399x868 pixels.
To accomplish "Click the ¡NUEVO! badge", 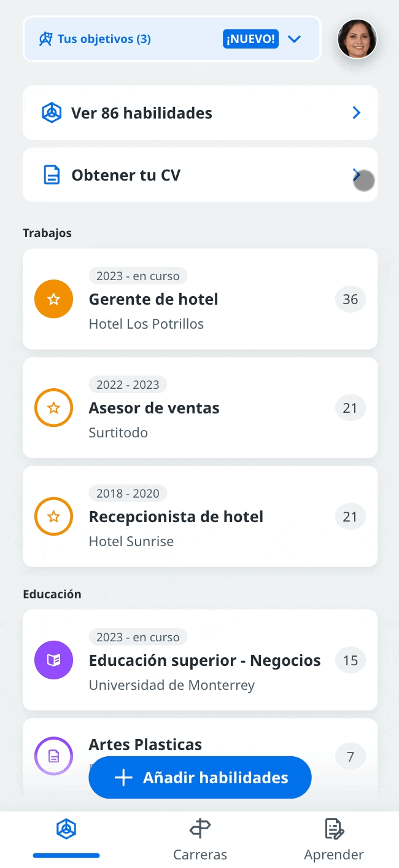I will 251,39.
